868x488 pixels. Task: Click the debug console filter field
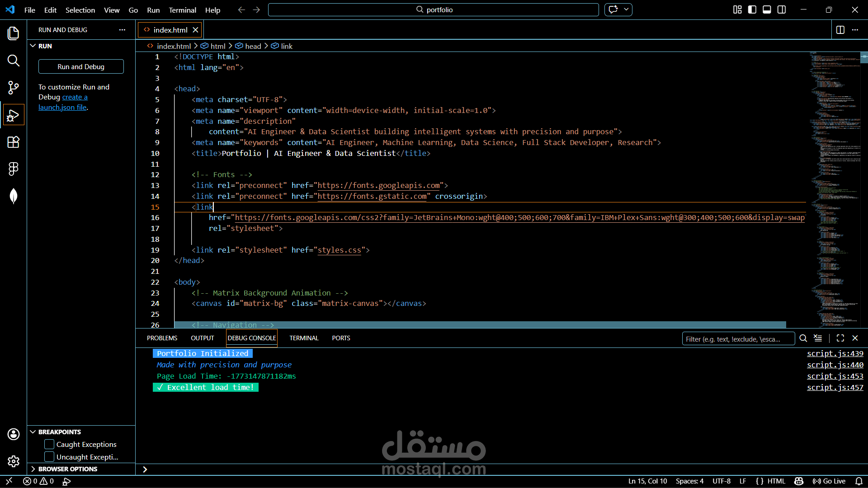coord(737,339)
